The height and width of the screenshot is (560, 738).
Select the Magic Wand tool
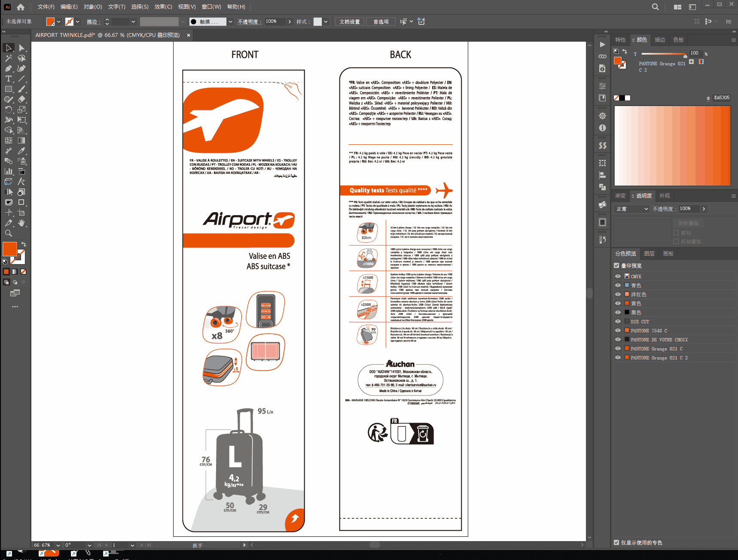click(9, 58)
